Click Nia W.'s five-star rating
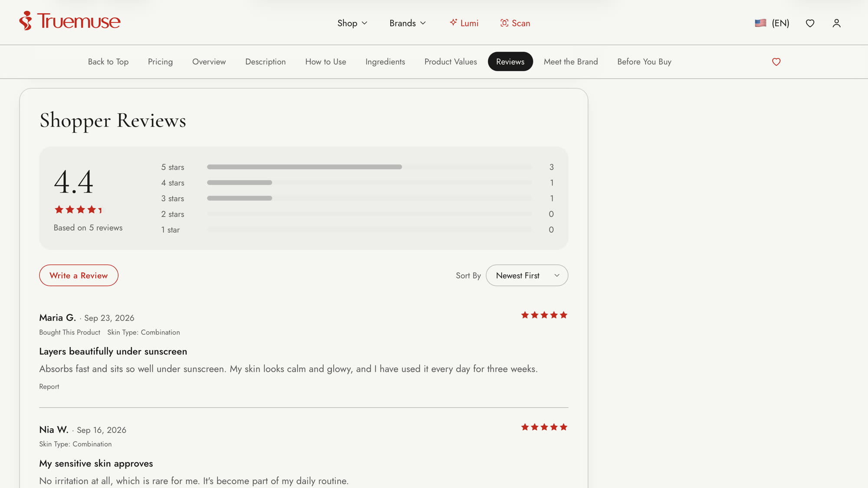This screenshot has width=868, height=488. point(544,427)
